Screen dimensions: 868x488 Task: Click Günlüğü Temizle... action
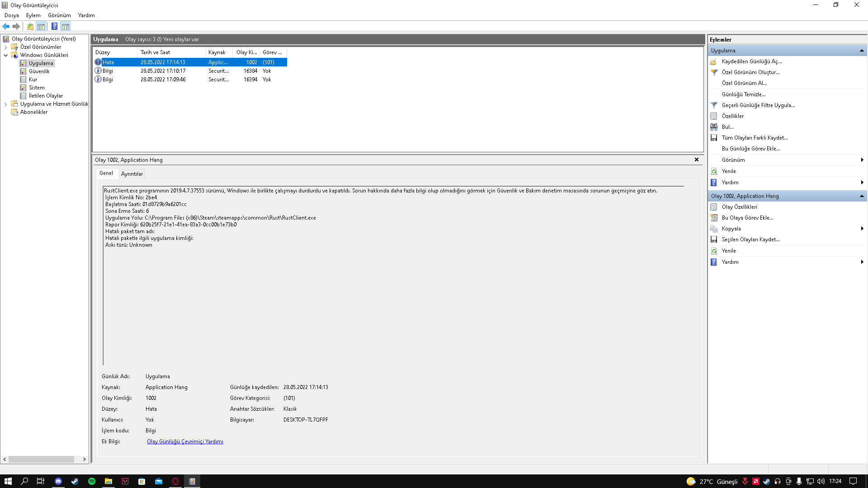tap(743, 94)
